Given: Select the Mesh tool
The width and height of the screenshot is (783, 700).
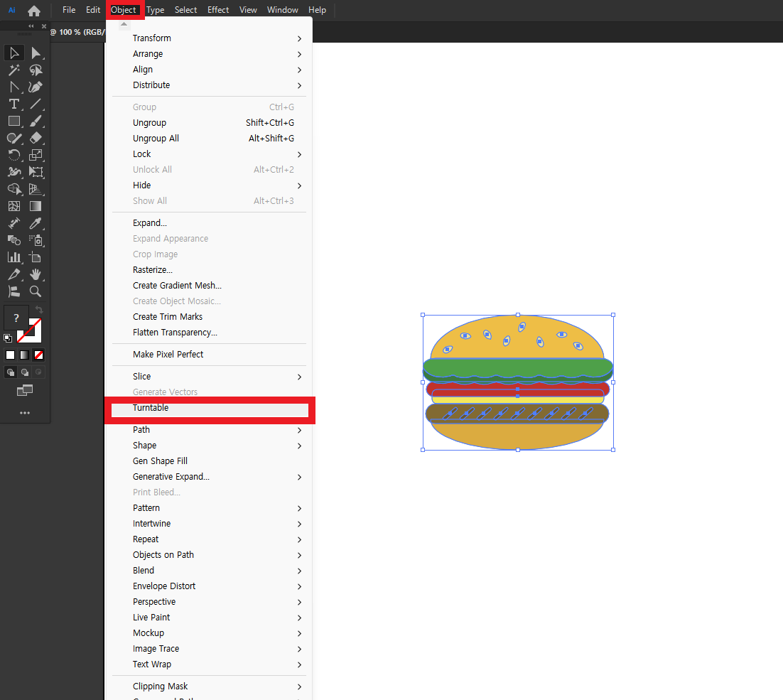Looking at the screenshot, I should pos(14,205).
